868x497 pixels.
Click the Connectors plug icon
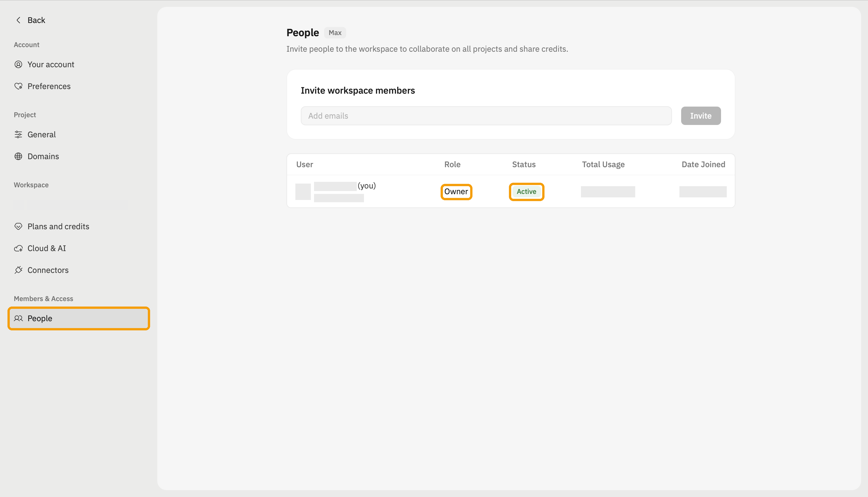click(x=18, y=270)
